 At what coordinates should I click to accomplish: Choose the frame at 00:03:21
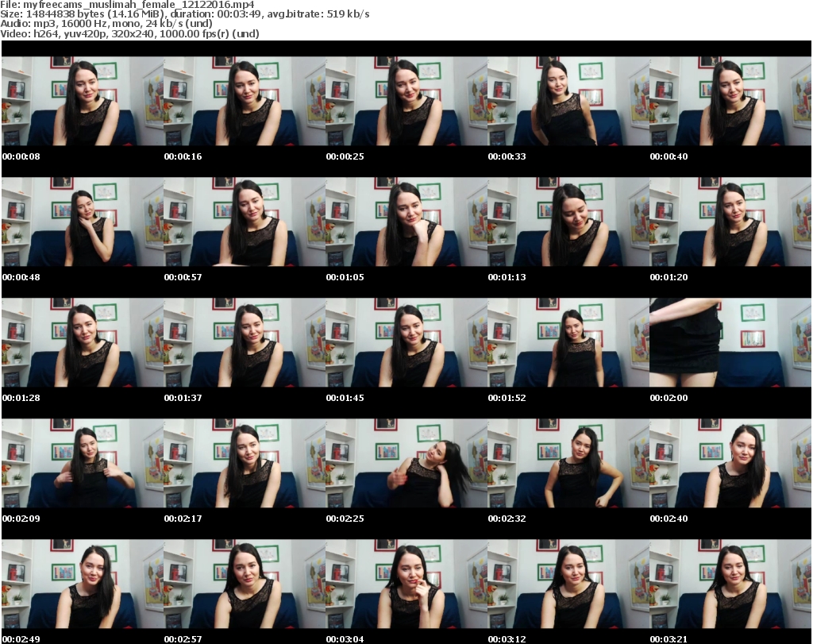point(730,584)
